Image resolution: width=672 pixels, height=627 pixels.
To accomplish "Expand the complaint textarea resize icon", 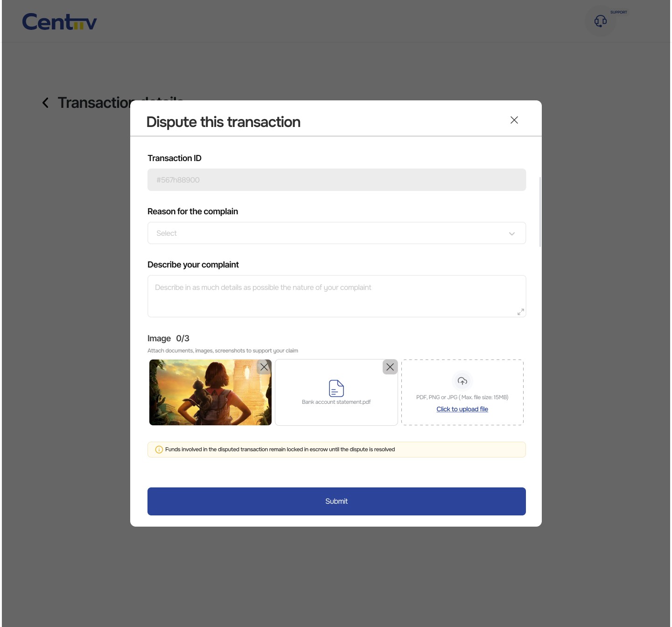I will [521, 312].
